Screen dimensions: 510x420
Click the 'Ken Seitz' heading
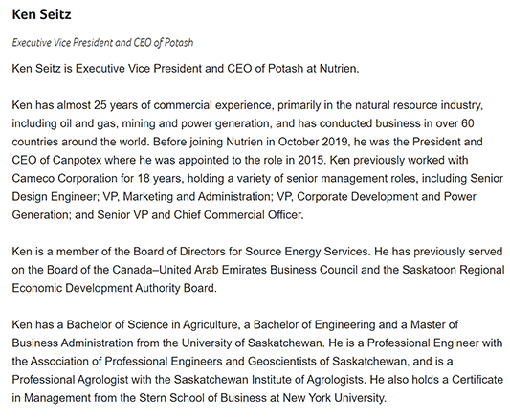41,14
